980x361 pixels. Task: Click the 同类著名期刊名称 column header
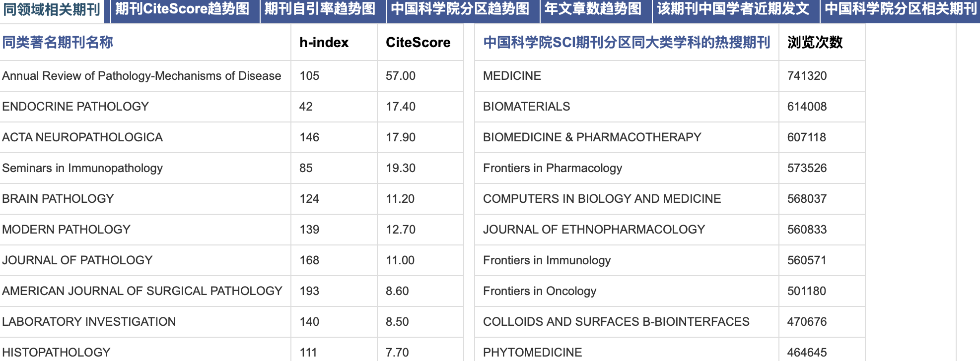tap(58, 43)
